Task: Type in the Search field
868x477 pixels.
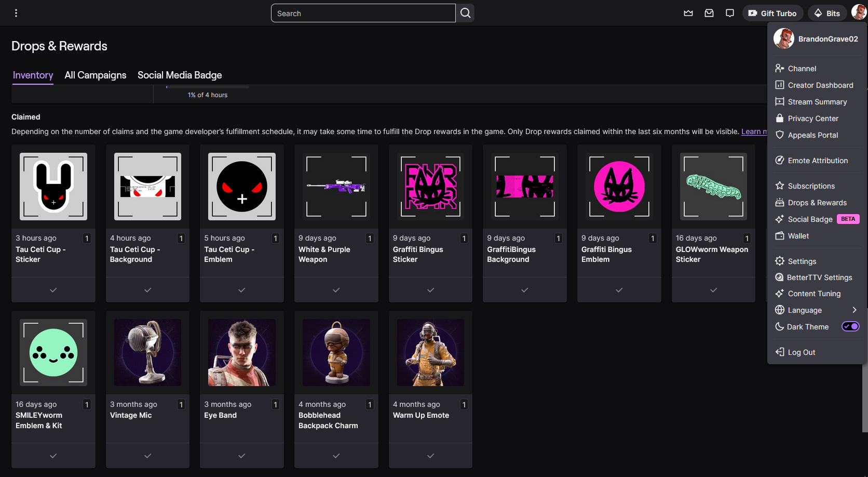Action: 363,14
